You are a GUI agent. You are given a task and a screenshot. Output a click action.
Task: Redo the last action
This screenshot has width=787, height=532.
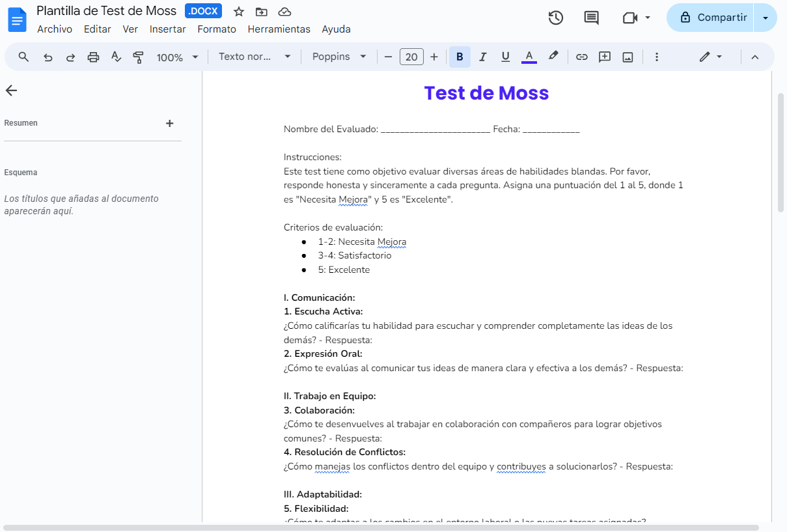tap(70, 57)
